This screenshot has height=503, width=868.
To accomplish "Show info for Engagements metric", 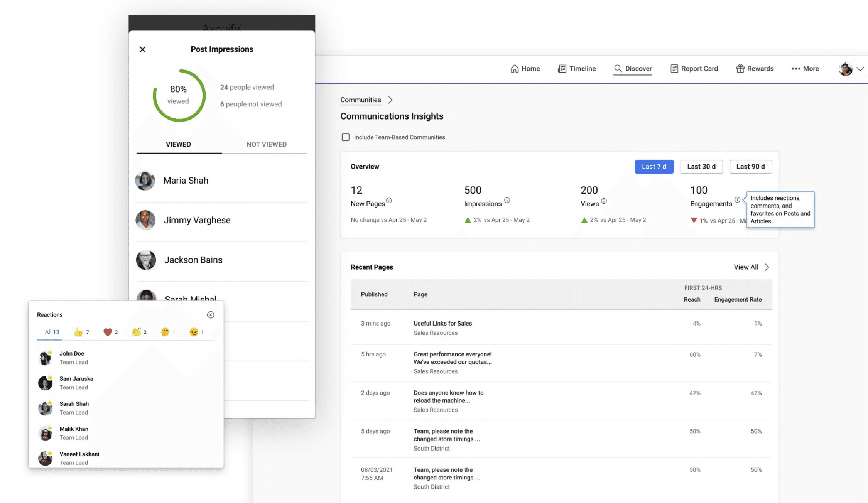I will point(737,200).
